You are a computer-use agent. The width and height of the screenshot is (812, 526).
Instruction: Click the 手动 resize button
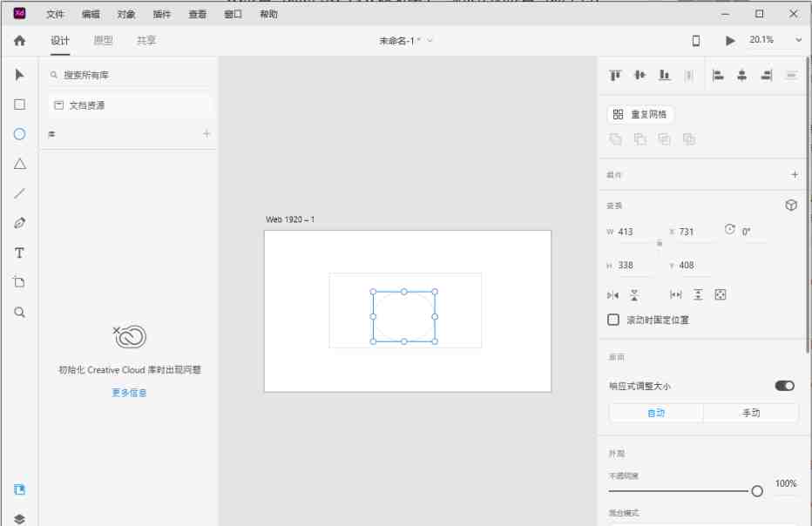pyautogui.click(x=750, y=413)
